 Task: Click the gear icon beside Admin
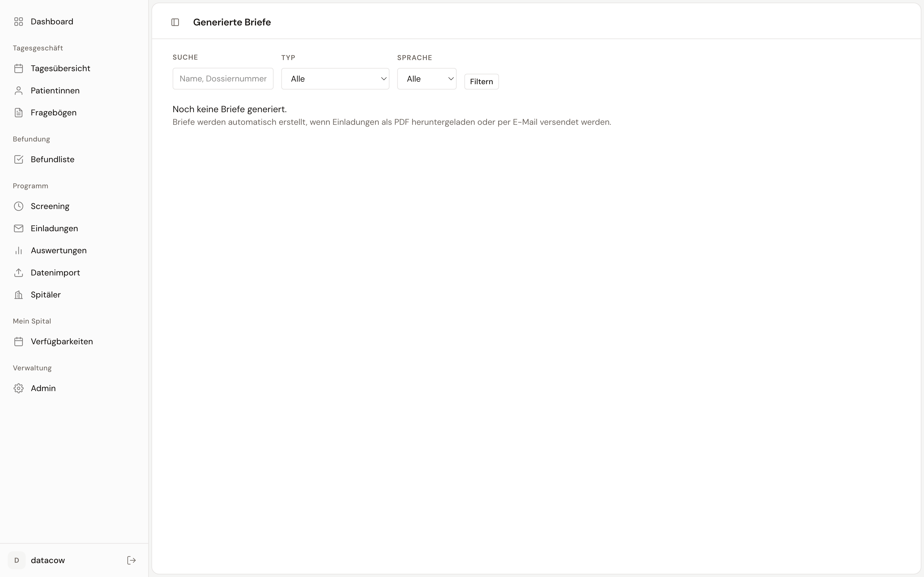click(x=18, y=389)
